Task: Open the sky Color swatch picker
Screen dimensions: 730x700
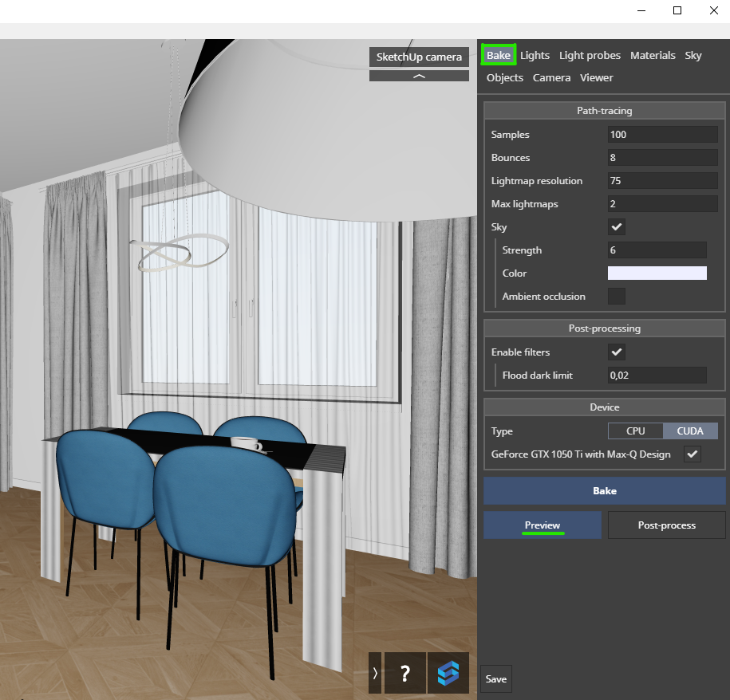Action: click(x=657, y=273)
